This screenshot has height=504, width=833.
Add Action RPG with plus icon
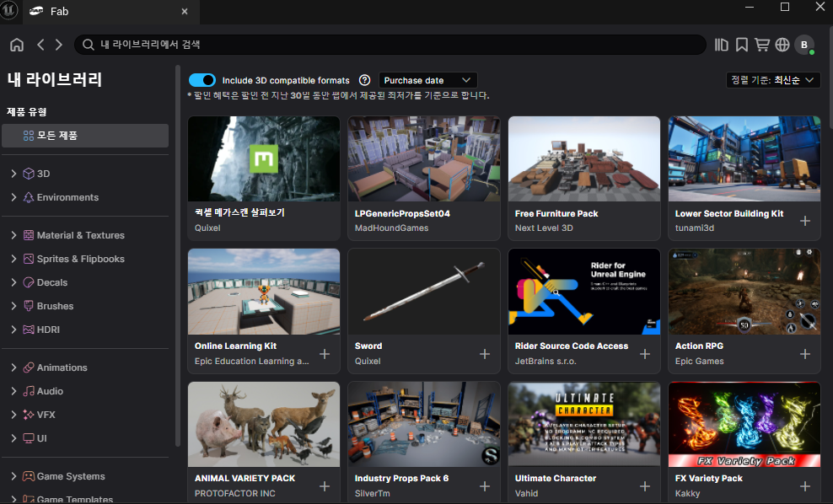805,354
